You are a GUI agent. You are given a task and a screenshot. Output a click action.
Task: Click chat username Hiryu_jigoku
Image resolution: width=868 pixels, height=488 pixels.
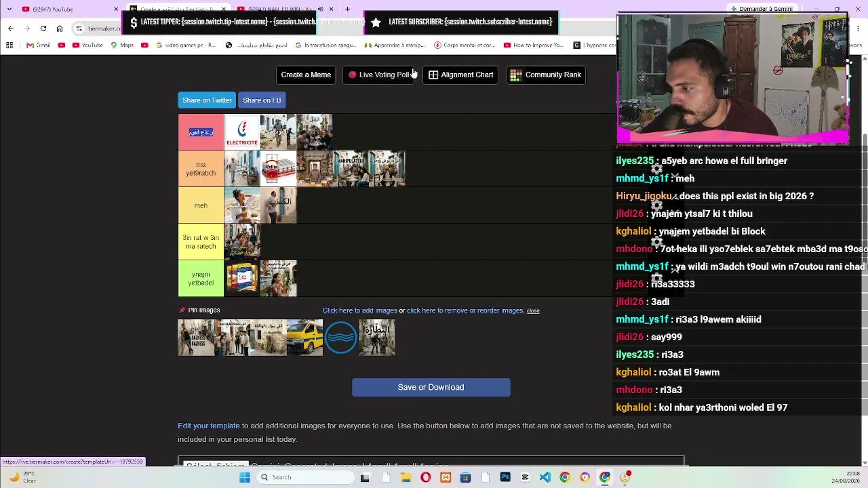tap(644, 196)
